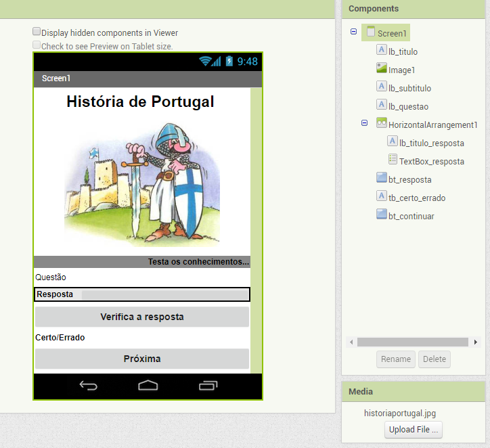
Task: Select the Certo/Errado label in viewer
Action: (x=60, y=338)
